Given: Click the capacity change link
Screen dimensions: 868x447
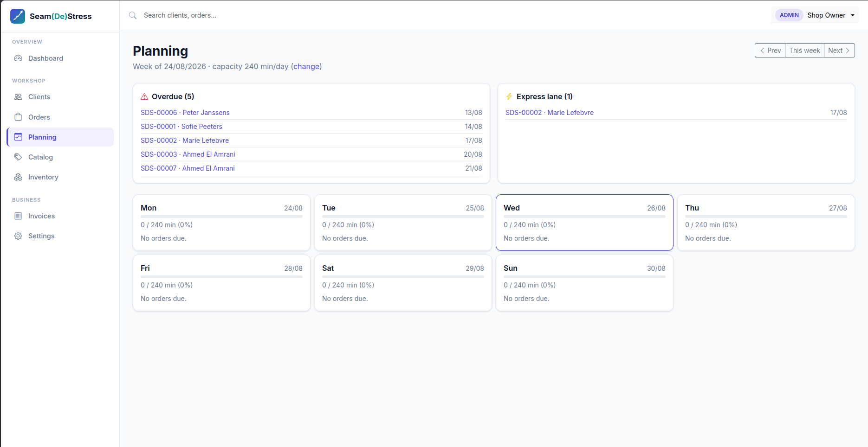Looking at the screenshot, I should point(306,66).
